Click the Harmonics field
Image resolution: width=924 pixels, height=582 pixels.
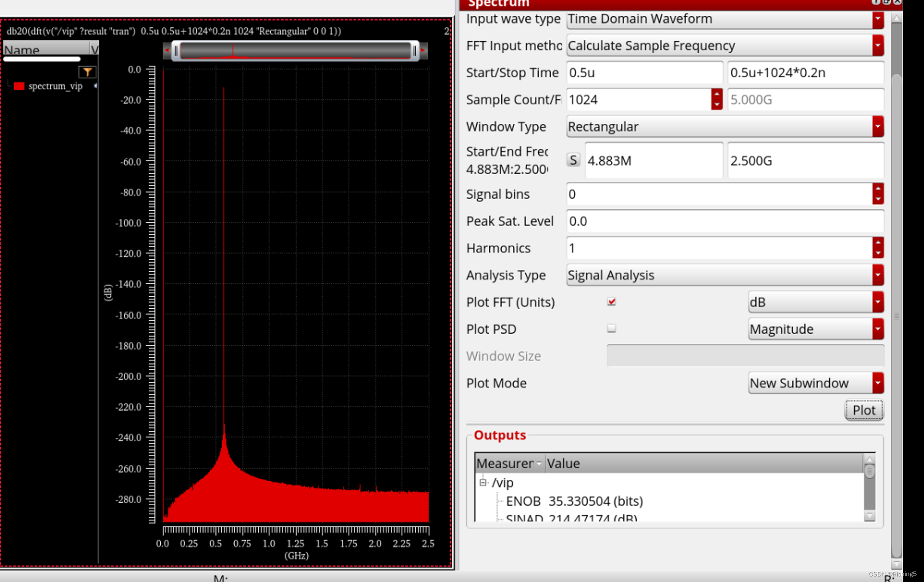719,248
